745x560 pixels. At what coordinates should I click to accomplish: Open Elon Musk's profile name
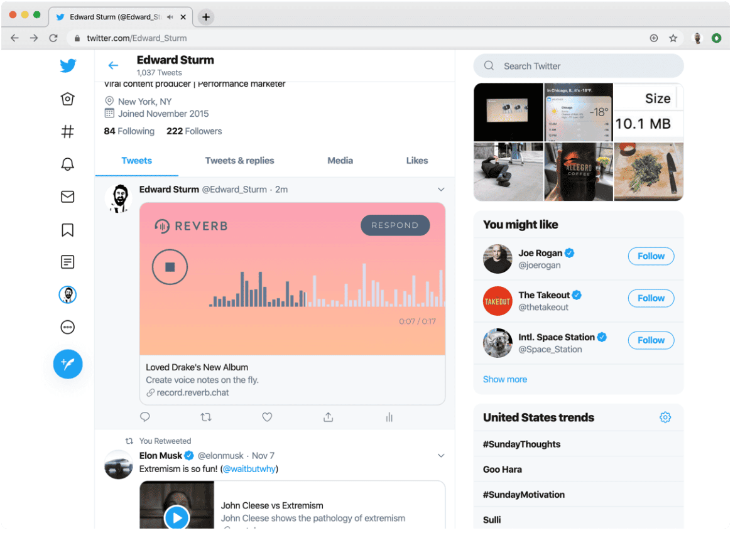pyautogui.click(x=161, y=456)
